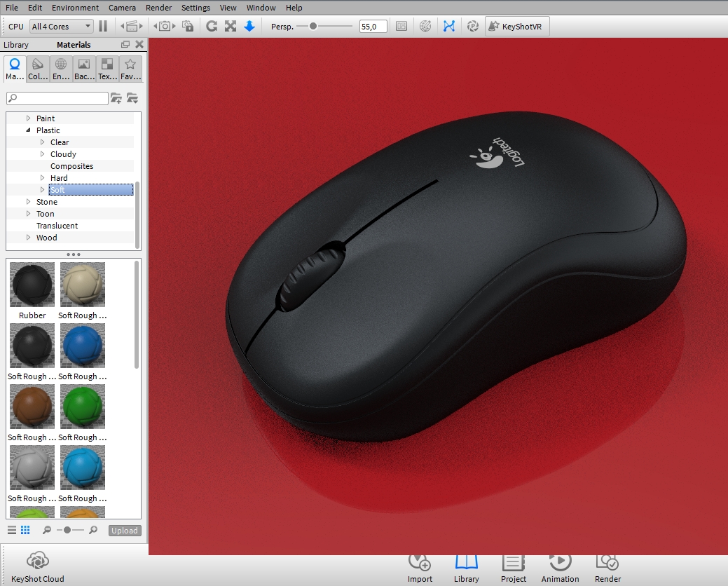Image resolution: width=728 pixels, height=586 pixels.
Task: Open the Project panel
Action: pos(514,564)
